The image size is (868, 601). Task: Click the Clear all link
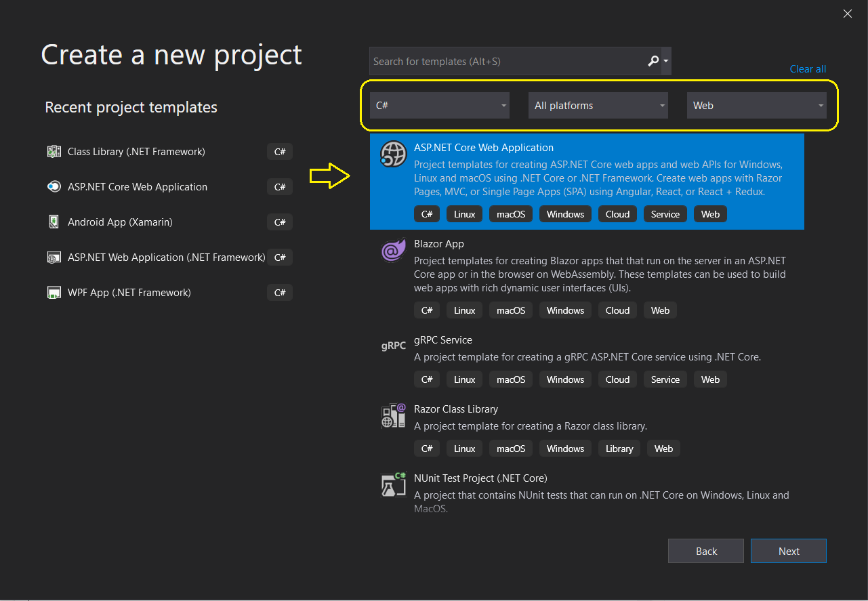point(808,69)
